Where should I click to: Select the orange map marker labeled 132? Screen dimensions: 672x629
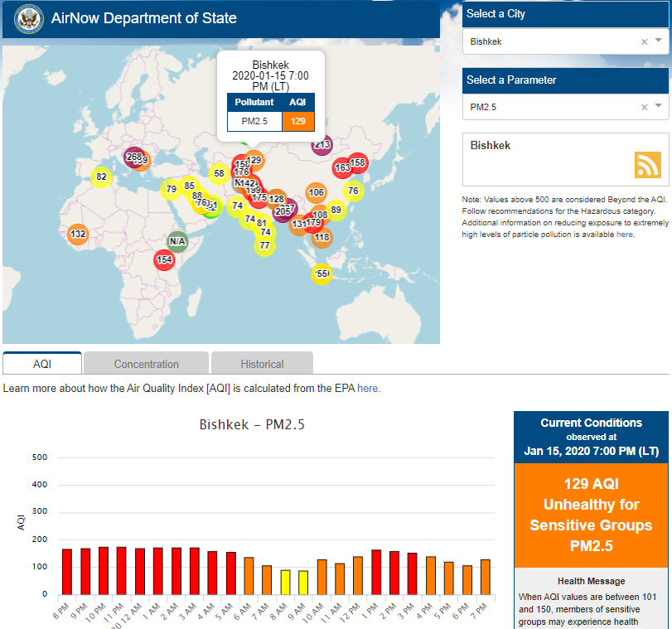78,235
